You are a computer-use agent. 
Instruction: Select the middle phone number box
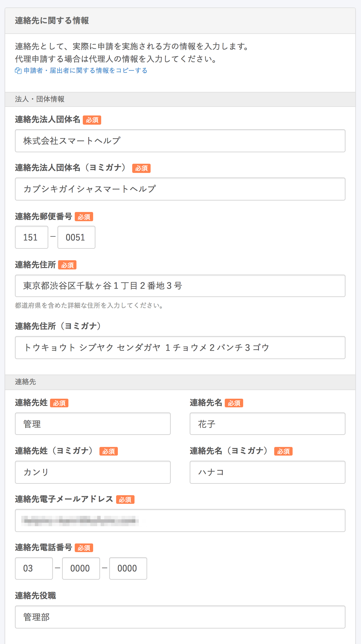click(81, 568)
